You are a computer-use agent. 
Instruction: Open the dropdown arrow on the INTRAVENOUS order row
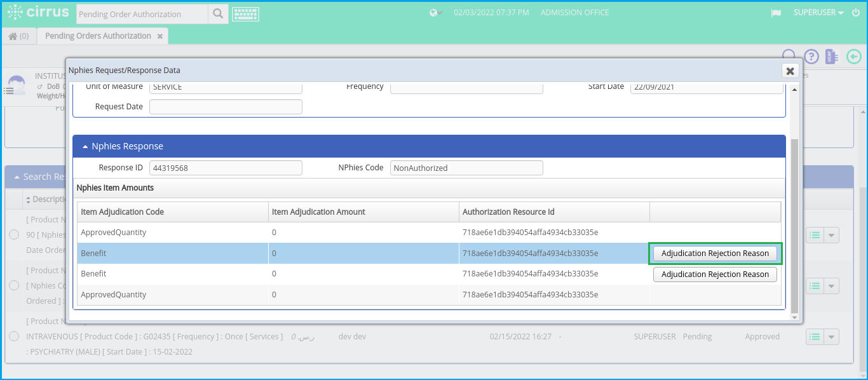[832, 337]
